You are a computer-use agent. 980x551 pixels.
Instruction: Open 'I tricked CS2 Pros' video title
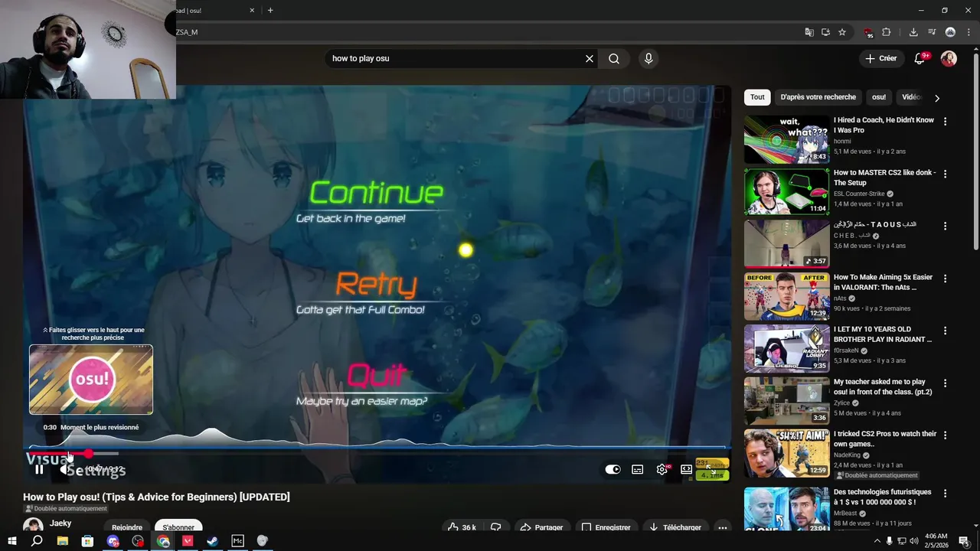point(885,439)
